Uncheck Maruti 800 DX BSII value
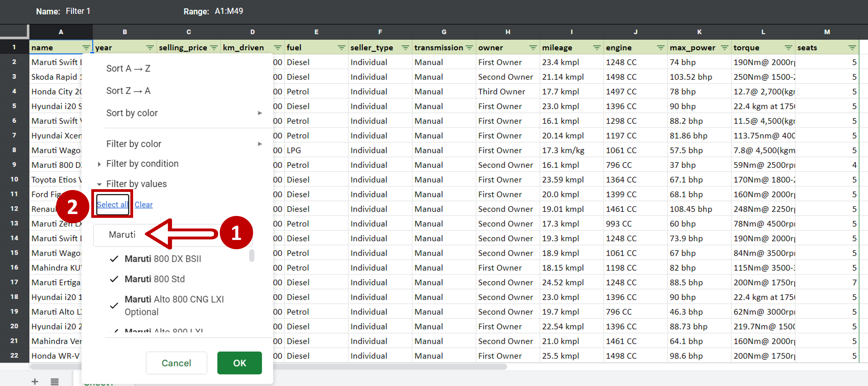The height and width of the screenshot is (386, 868). 114,259
